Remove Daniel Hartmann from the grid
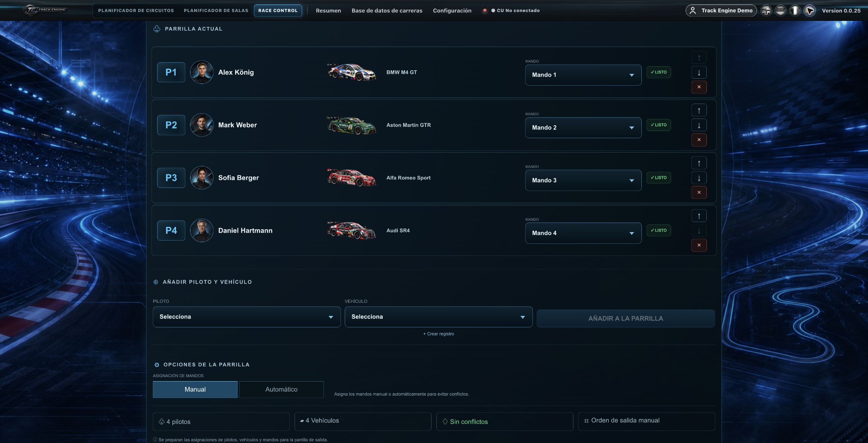Screen dimensions: 868x443 [x=699, y=245]
